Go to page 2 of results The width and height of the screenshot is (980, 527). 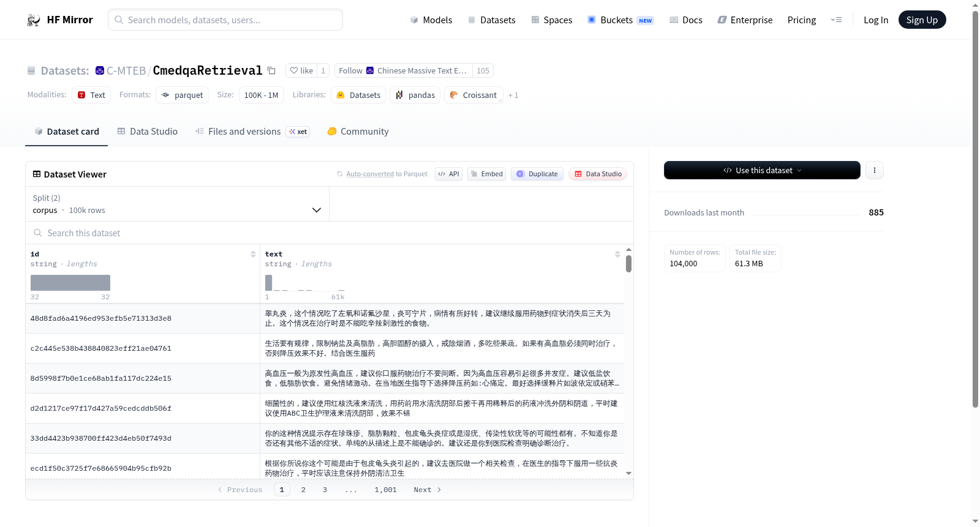[x=303, y=490]
